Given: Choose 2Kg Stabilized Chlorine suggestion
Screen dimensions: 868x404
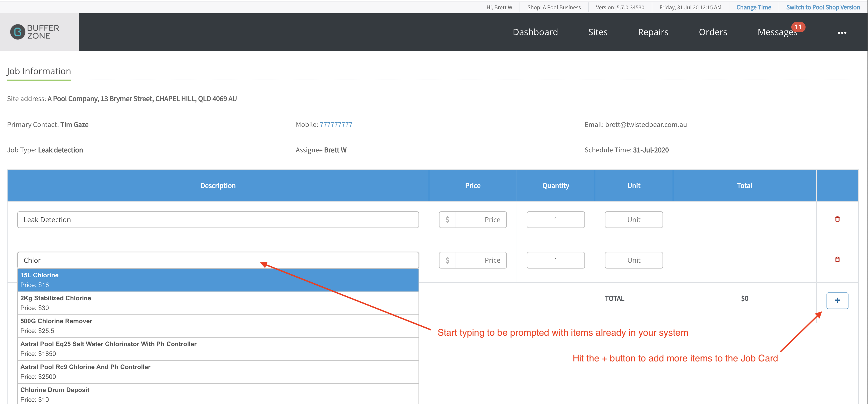Looking at the screenshot, I should [x=218, y=303].
